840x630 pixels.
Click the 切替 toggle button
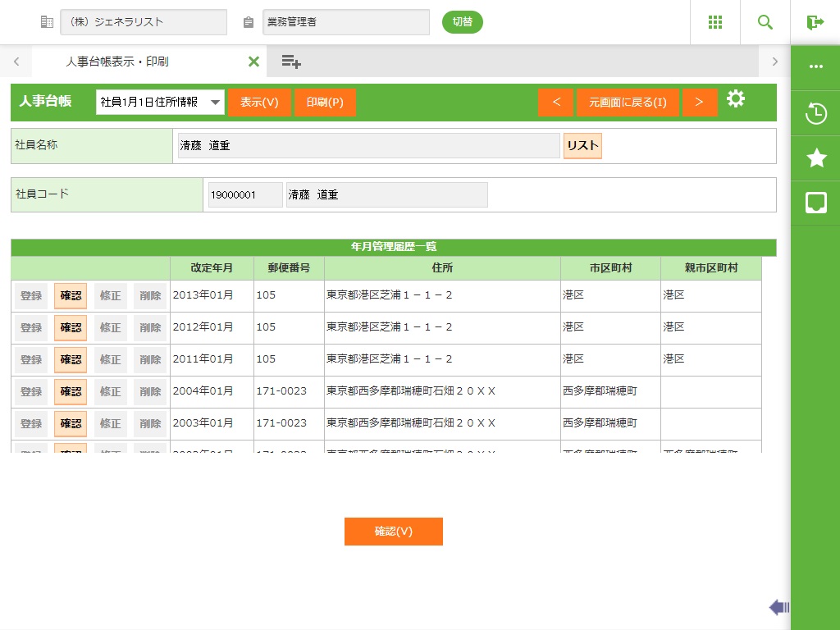click(463, 22)
